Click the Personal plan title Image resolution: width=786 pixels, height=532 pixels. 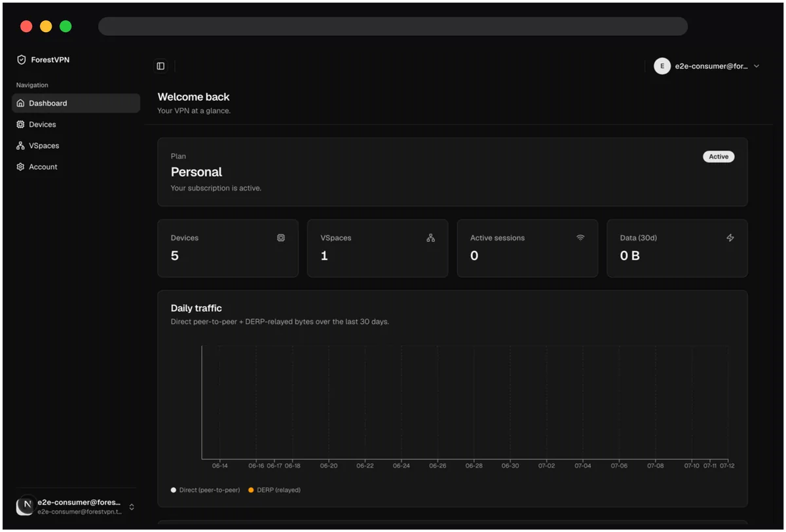coord(196,172)
